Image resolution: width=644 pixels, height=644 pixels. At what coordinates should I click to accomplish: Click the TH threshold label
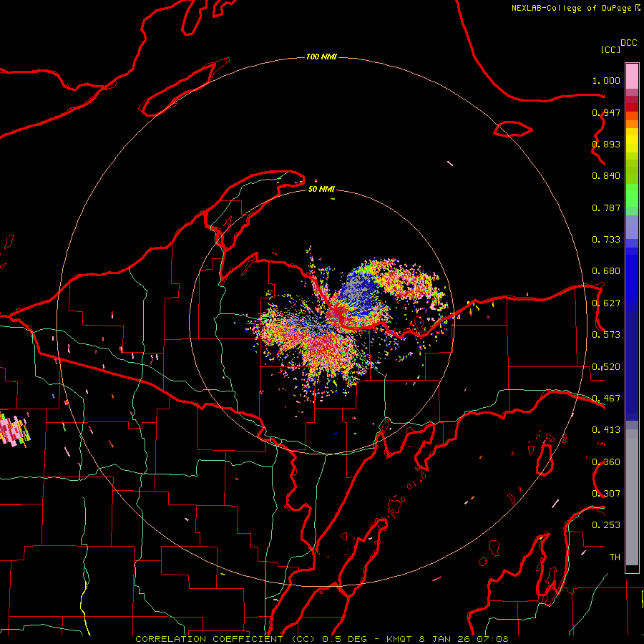click(x=615, y=557)
